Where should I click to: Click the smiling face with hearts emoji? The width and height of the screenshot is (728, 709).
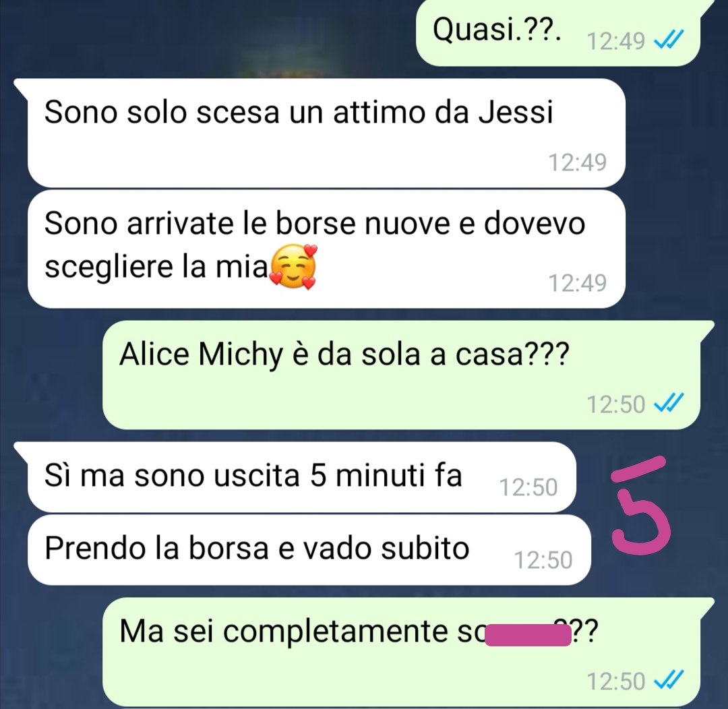[x=293, y=266]
